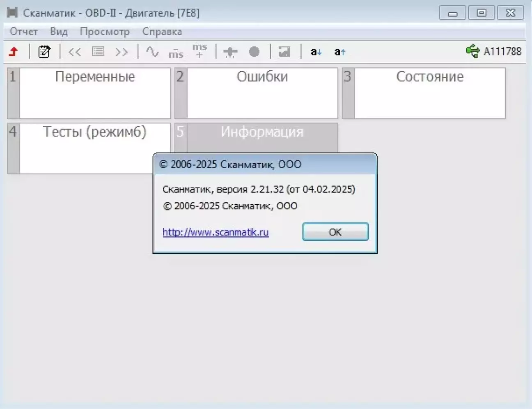Click adapter serial number A111788
Viewport: 532px width, 409px height.
[502, 51]
